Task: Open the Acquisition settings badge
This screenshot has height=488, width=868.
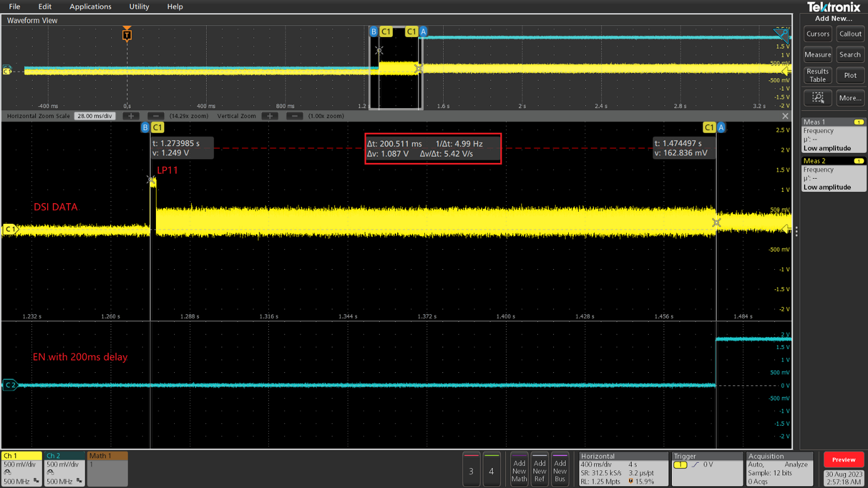Action: (780, 469)
